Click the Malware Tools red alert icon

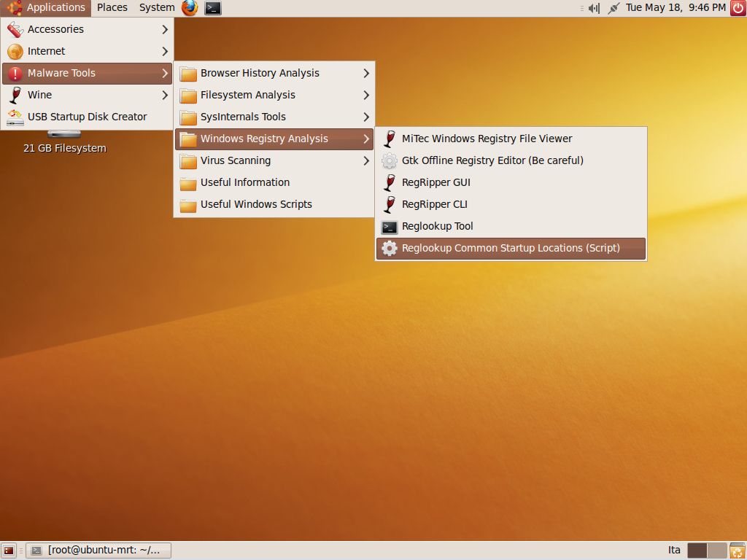pos(15,74)
